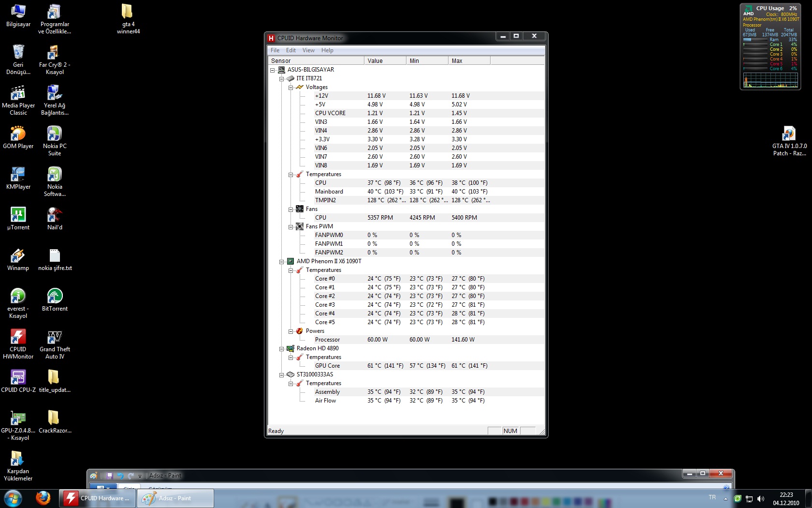Open GTA IV 1.0.7.0 Patch icon

789,141
